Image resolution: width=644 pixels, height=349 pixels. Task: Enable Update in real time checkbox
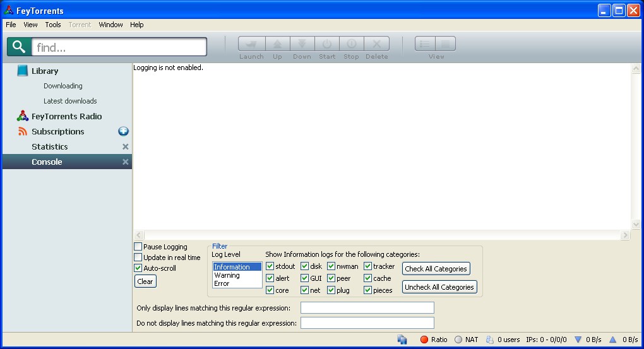pyautogui.click(x=138, y=257)
